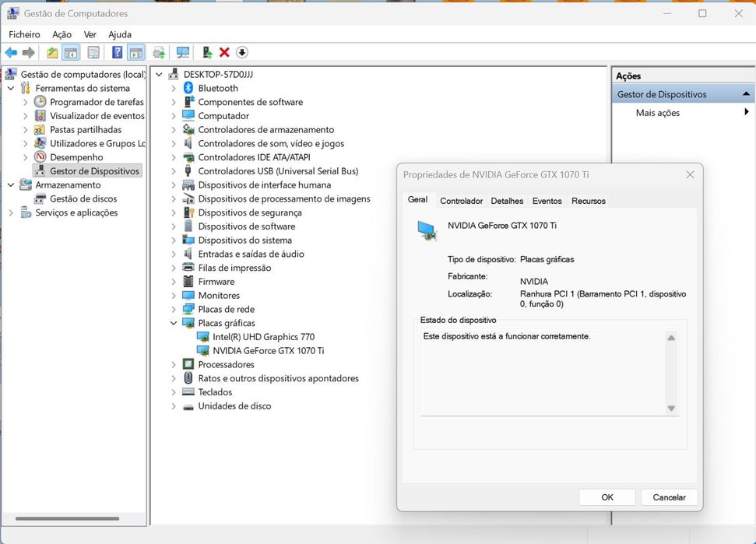Toggle Show/Hide Action Pane toolbar icon
This screenshot has height=544, width=756.
pyautogui.click(x=136, y=52)
